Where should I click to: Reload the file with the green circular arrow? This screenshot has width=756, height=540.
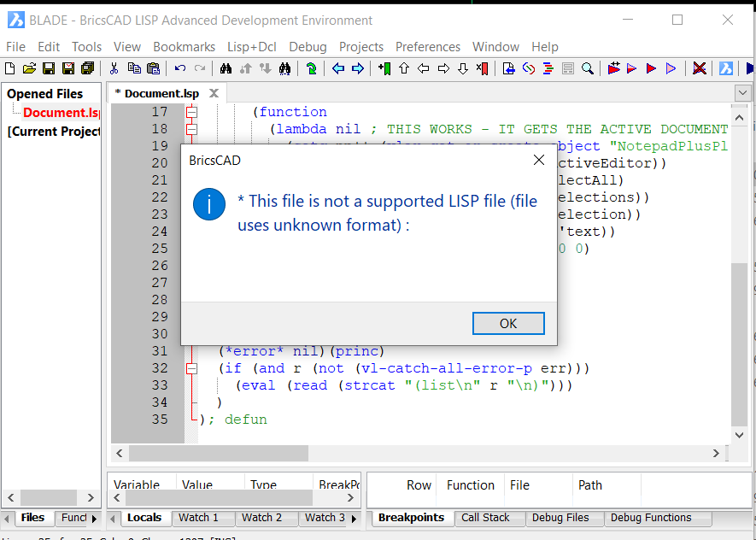312,68
